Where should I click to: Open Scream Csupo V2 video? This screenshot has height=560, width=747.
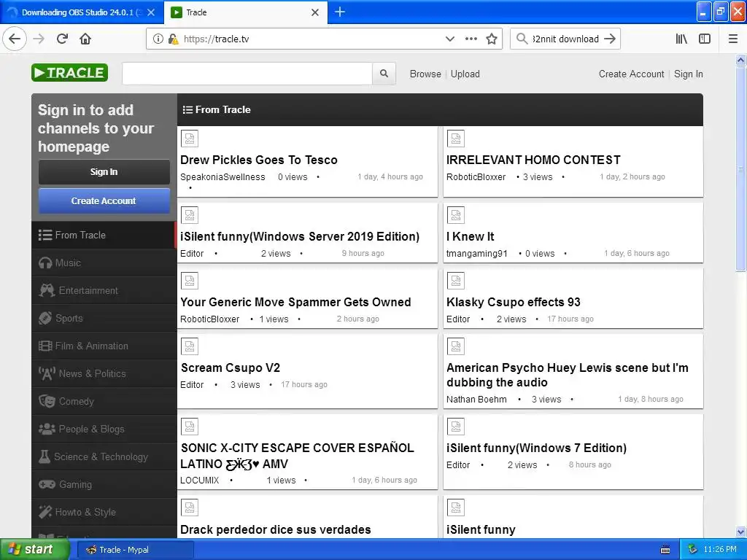tap(230, 368)
